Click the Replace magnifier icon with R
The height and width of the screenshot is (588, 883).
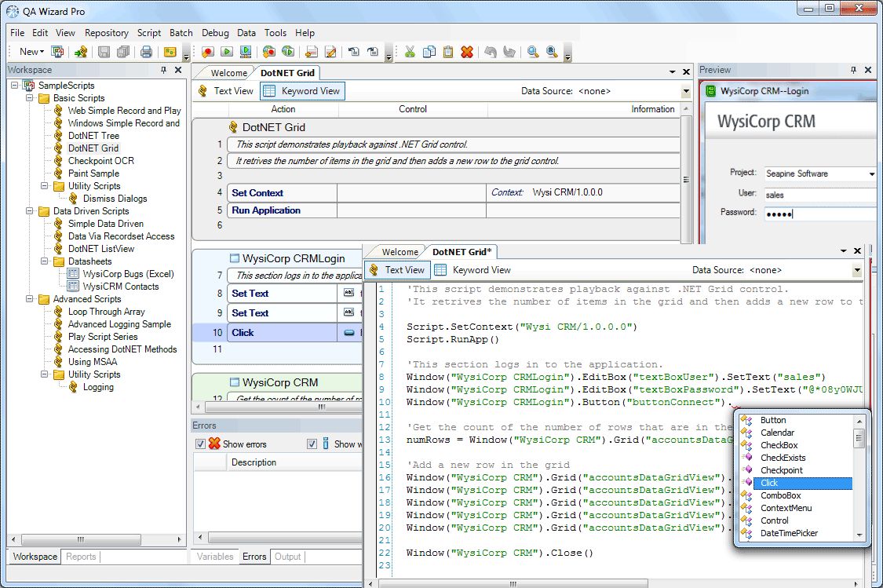click(552, 52)
